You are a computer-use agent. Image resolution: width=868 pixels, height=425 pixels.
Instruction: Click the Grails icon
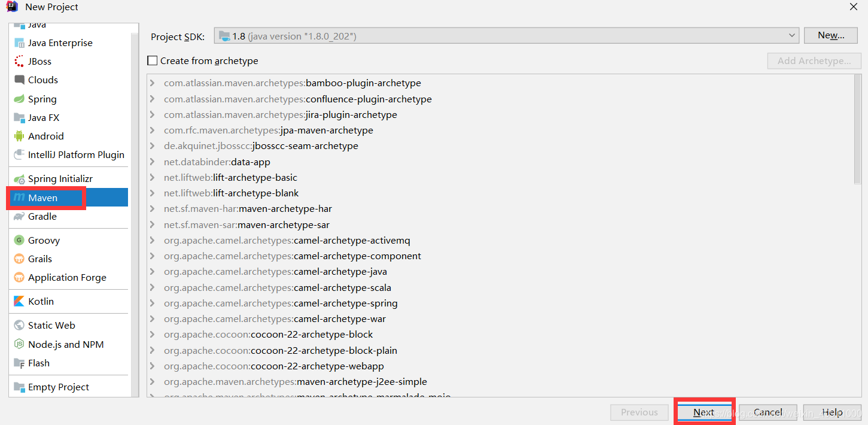click(19, 259)
